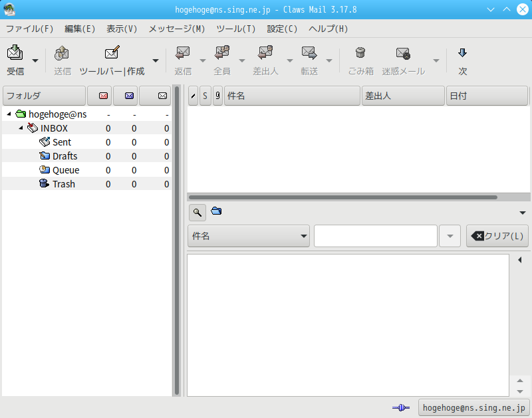The height and width of the screenshot is (418, 532).
Task: Click the total messages column icon
Action: 162,96
